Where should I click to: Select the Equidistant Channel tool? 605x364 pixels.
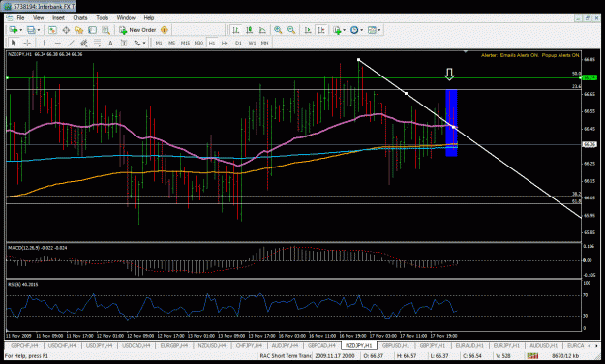tap(83, 43)
